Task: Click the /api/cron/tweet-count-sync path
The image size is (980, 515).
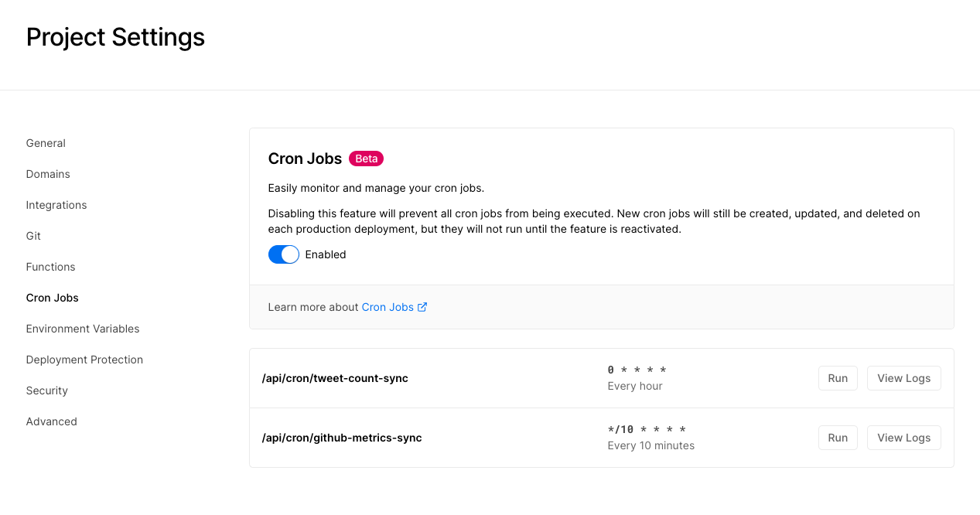Action: [x=335, y=378]
